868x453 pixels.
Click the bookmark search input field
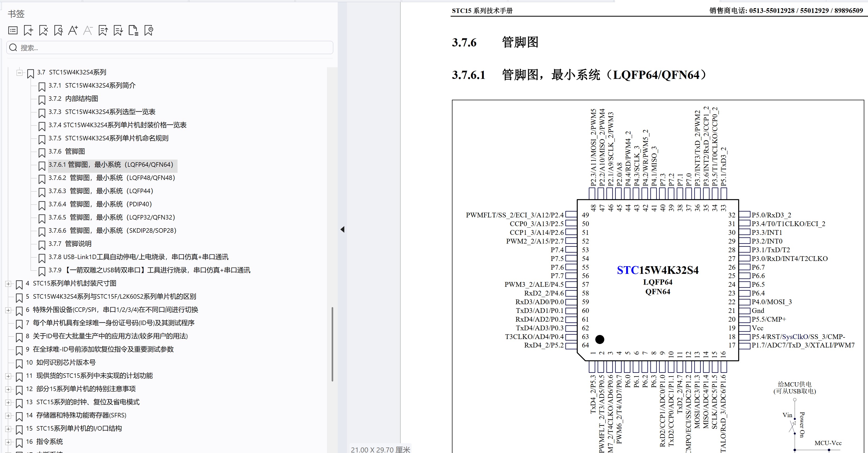170,47
